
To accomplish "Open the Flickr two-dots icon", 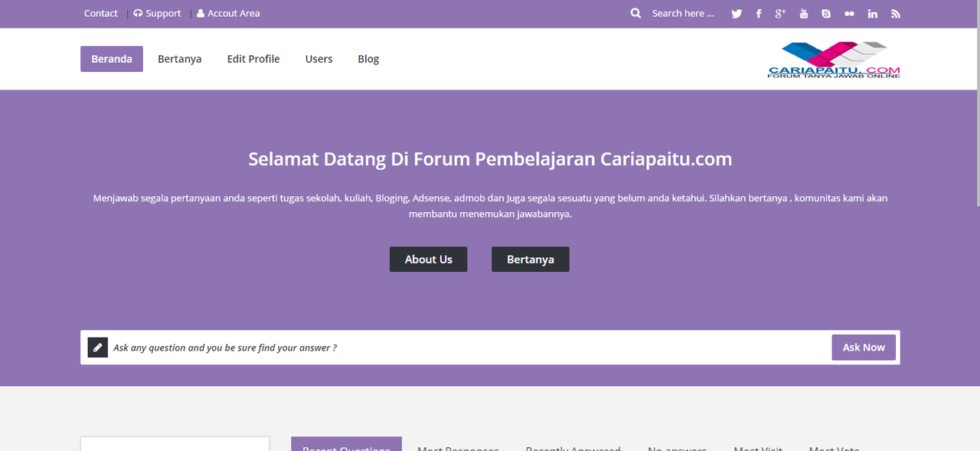I will click(849, 14).
